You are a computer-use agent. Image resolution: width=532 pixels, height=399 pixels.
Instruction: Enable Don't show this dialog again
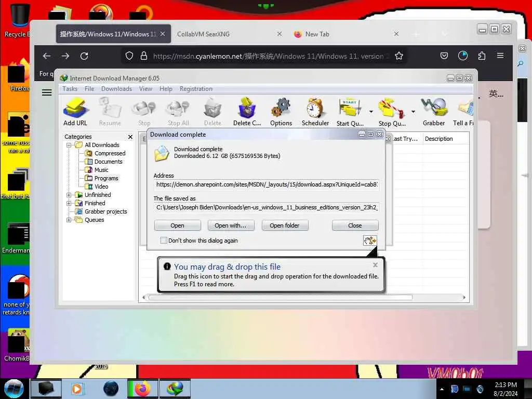coord(164,241)
